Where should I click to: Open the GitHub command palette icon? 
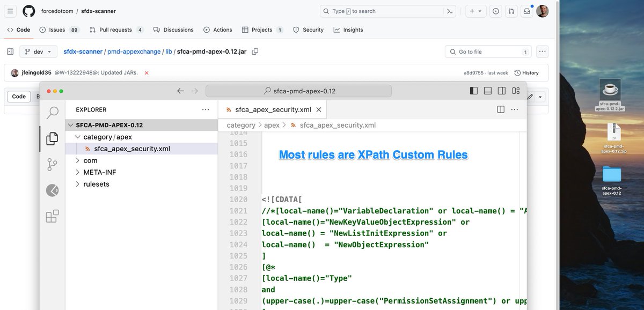[450, 11]
